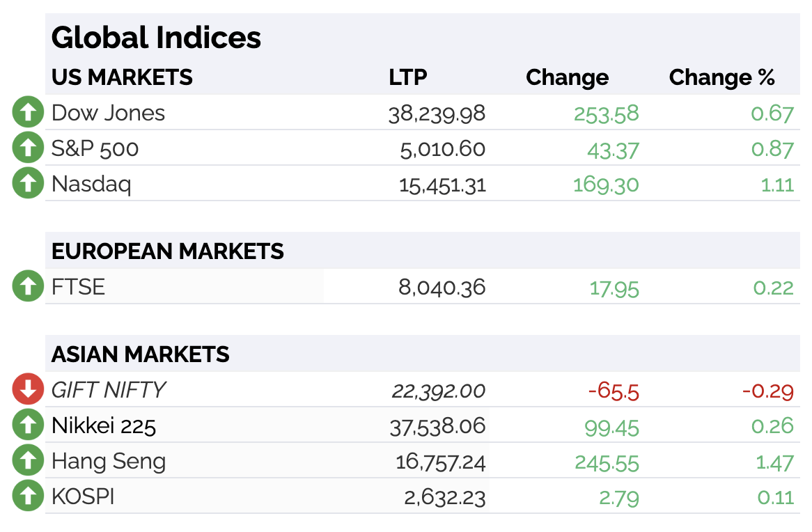This screenshot has width=812, height=532.
Task: Sort by the LTP column header
Action: coord(408,77)
